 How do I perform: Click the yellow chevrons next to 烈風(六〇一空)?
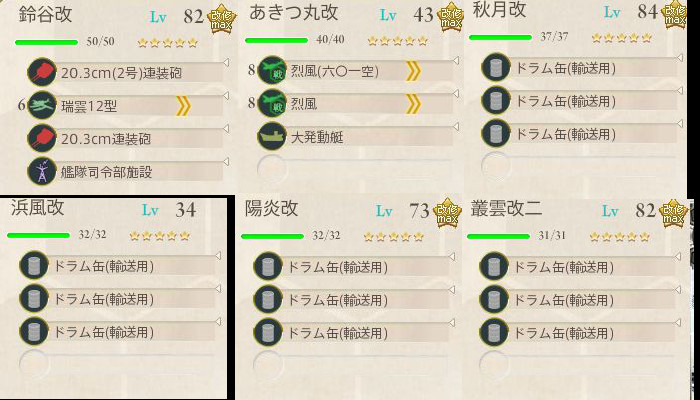[412, 71]
